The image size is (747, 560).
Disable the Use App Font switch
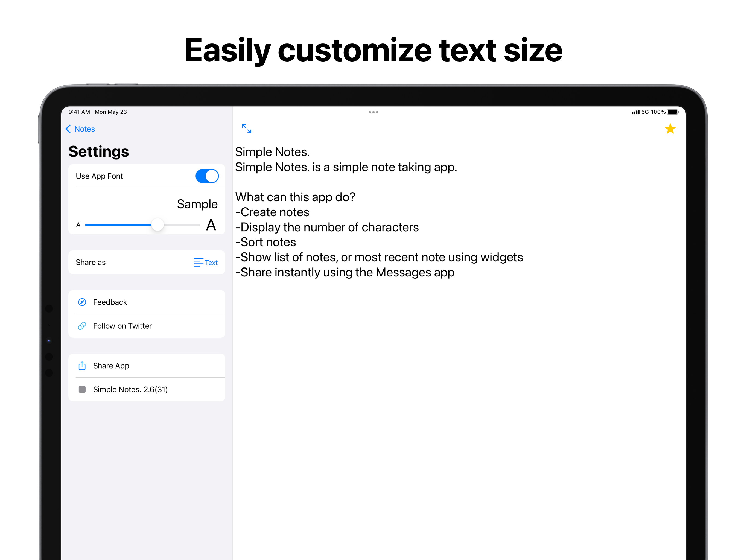click(207, 176)
